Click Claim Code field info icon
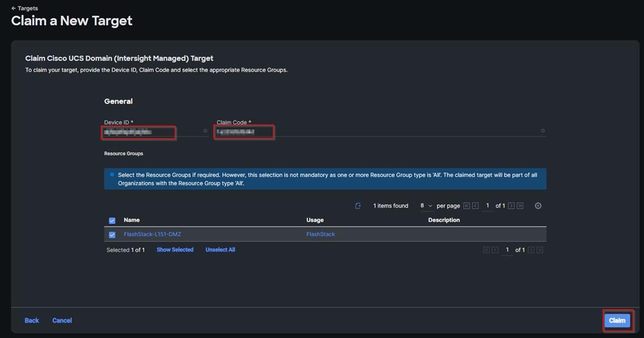Image resolution: width=644 pixels, height=338 pixels. [x=542, y=131]
